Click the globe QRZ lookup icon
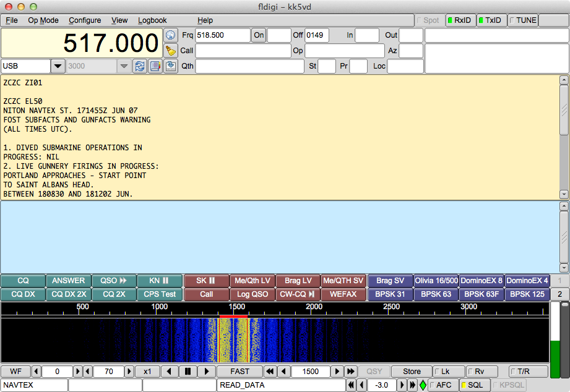The image size is (570, 392). [171, 35]
